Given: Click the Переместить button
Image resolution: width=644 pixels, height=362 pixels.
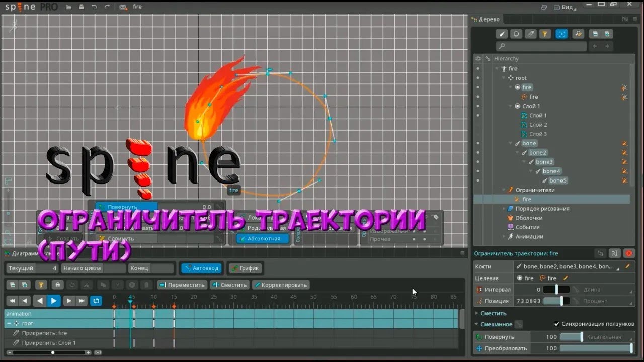Looking at the screenshot, I should tap(182, 285).
